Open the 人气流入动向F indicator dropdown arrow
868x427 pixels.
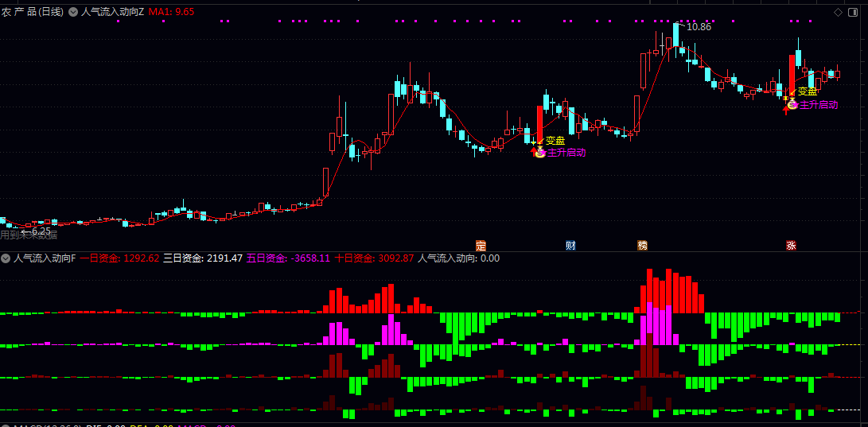pyautogui.click(x=6, y=258)
